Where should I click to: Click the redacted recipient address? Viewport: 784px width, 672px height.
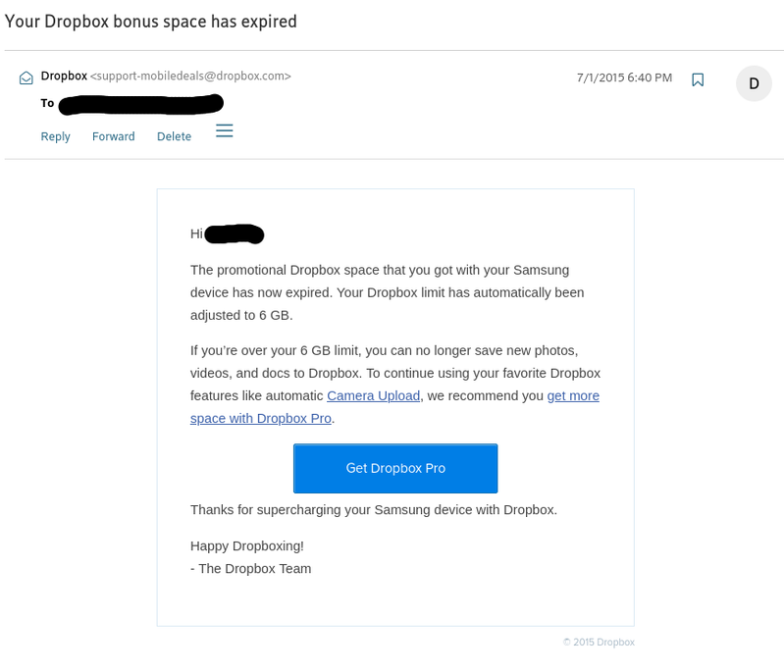click(140, 103)
